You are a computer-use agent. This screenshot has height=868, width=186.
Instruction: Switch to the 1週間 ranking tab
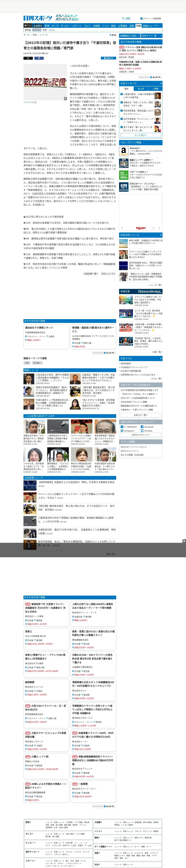155,89
